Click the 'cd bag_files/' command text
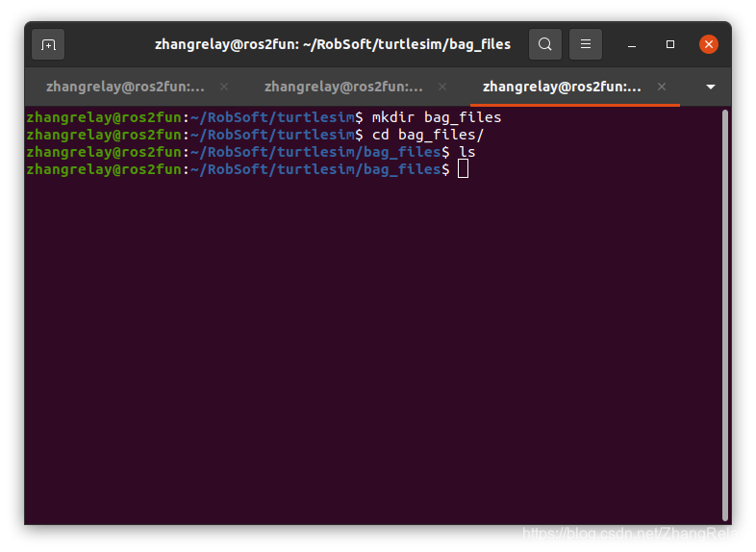This screenshot has width=756, height=552. [x=428, y=135]
